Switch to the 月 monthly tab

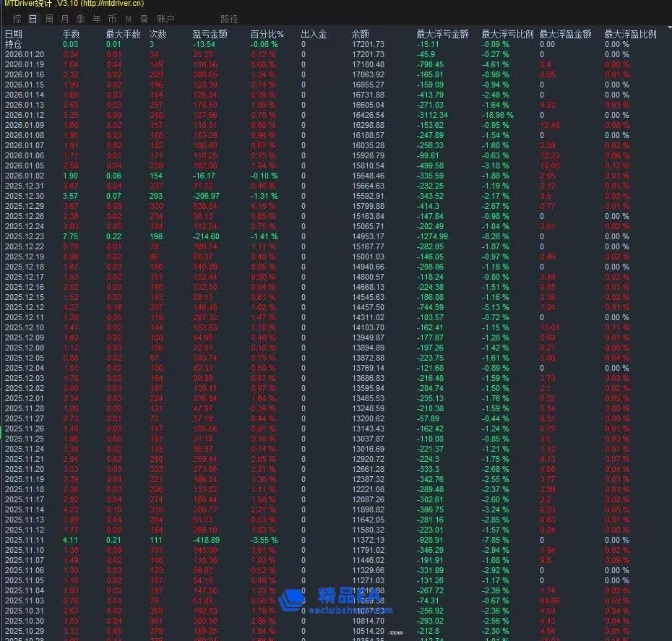coord(65,19)
